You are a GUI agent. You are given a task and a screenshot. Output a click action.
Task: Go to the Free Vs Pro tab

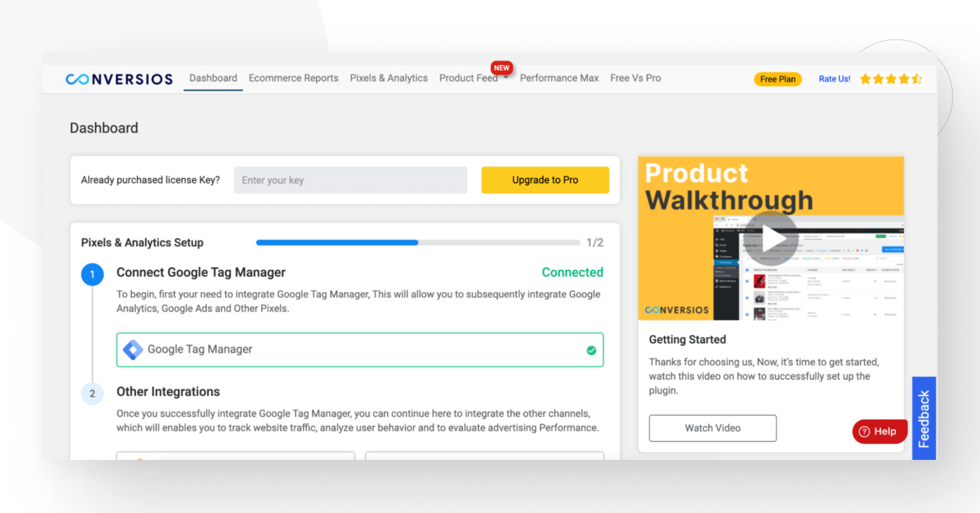point(635,78)
